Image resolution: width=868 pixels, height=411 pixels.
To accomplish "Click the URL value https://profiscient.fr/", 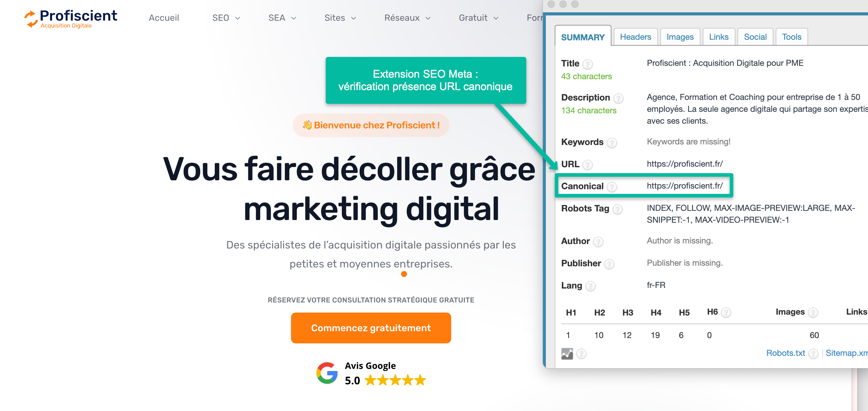I will (685, 164).
